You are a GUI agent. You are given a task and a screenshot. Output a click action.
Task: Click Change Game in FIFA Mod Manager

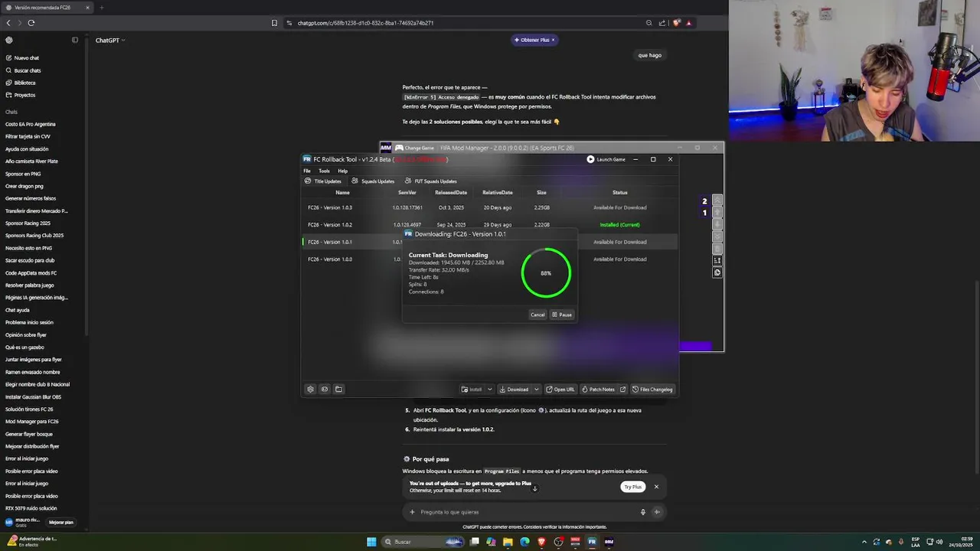click(x=414, y=148)
